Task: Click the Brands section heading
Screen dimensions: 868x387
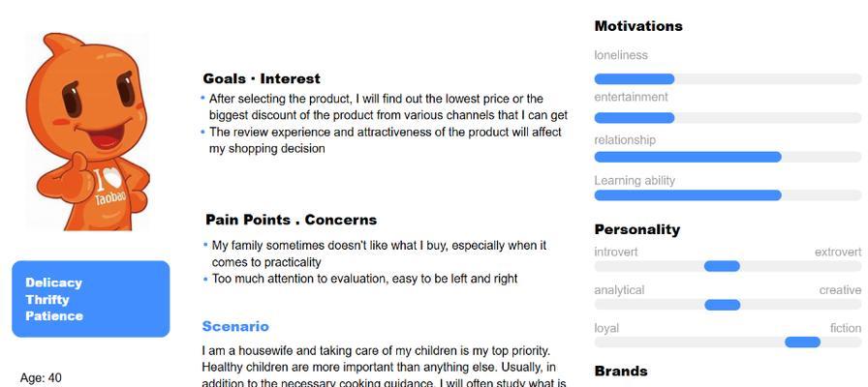Action: (x=621, y=371)
